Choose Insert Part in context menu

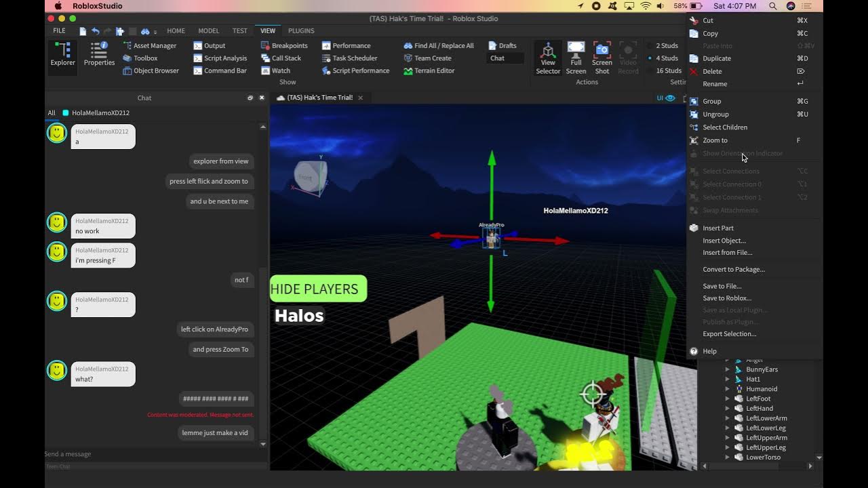(754, 228)
